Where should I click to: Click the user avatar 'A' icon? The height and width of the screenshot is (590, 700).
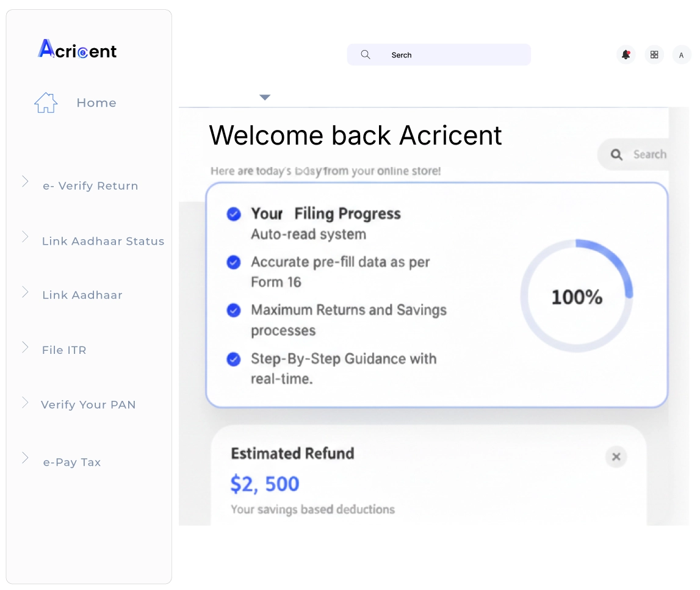(x=682, y=56)
